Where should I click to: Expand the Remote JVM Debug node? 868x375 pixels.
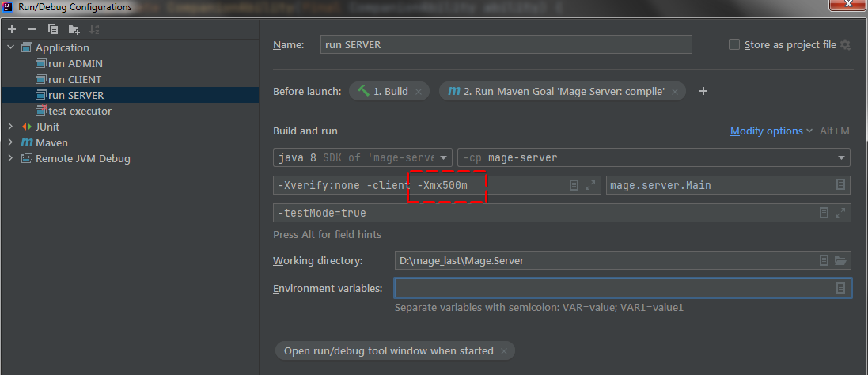(x=11, y=159)
